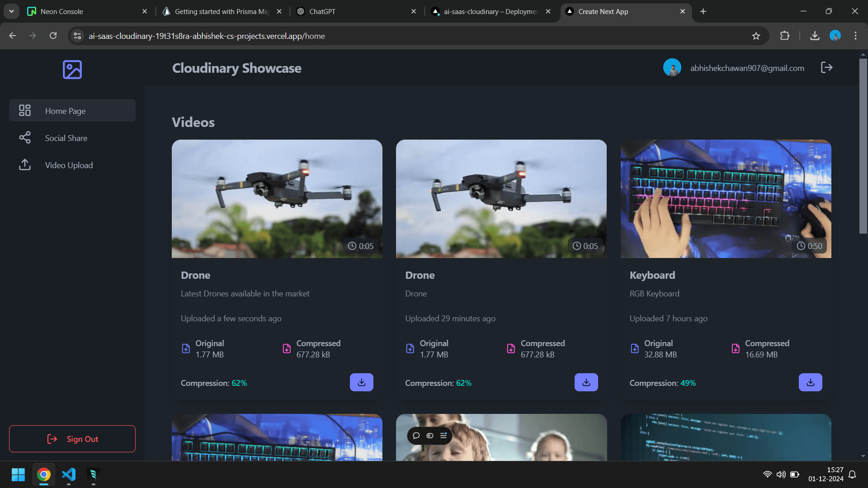Go back to the previous page
The width and height of the screenshot is (868, 488).
13,36
